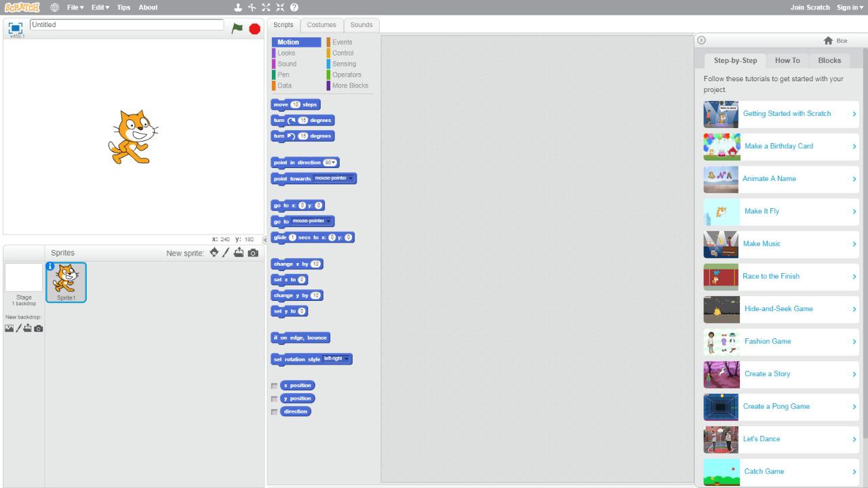Select the Pen block category
The height and width of the screenshot is (488, 868).
(x=283, y=75)
